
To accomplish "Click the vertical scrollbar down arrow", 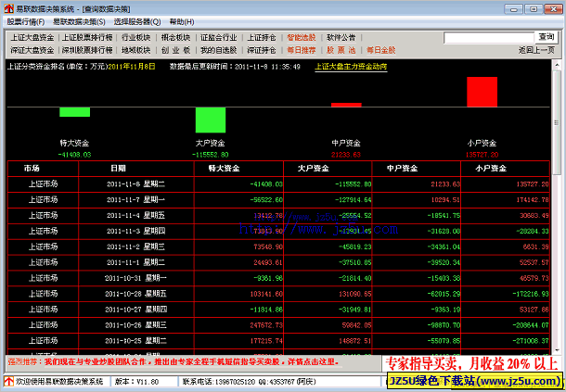I will [556, 349].
